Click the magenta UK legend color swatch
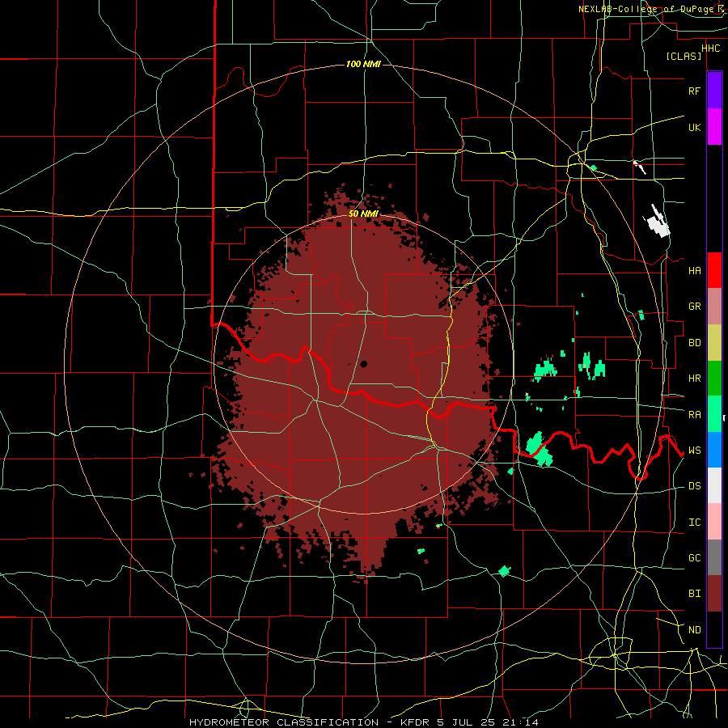The image size is (728, 728). pyautogui.click(x=714, y=127)
